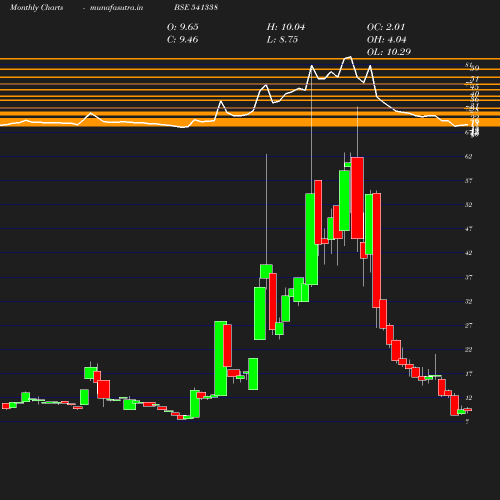Click the white line peak in upper panel

click(x=350, y=57)
